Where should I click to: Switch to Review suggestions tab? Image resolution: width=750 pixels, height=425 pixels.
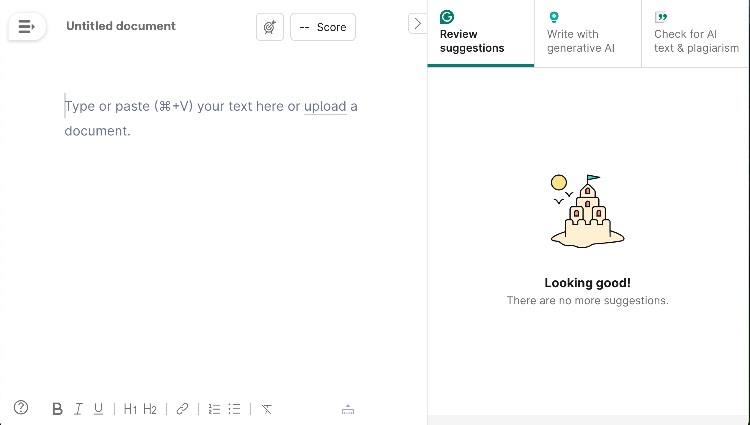tap(481, 33)
